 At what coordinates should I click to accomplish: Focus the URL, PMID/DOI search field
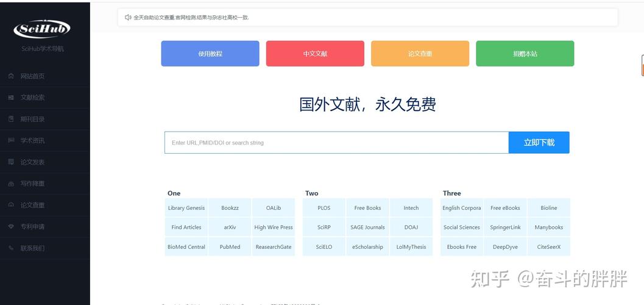pos(337,143)
